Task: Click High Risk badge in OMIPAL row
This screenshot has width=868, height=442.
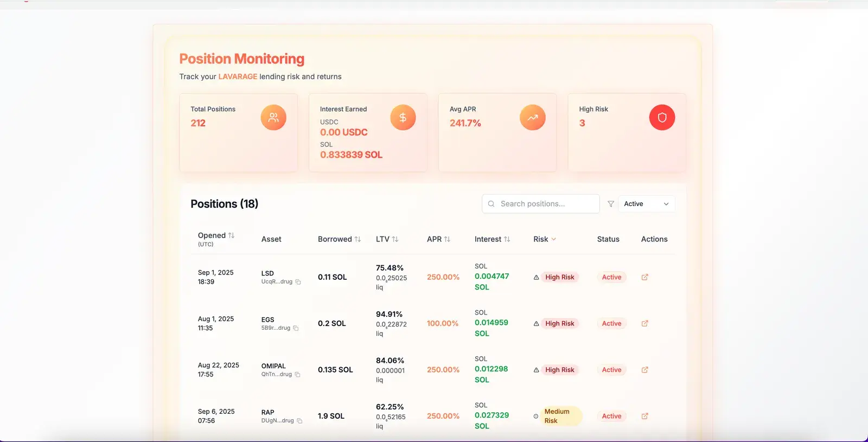Action: 560,370
